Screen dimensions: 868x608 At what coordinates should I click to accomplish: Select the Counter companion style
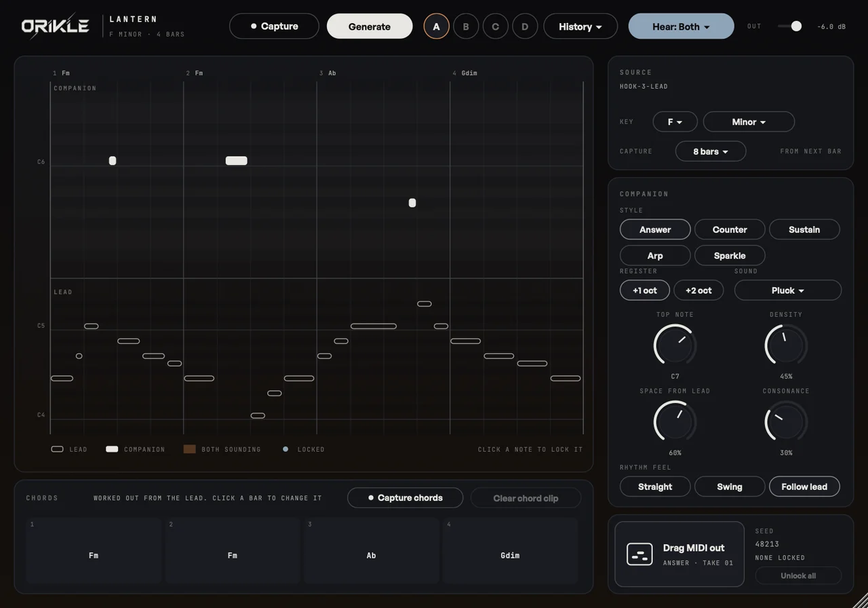pos(730,229)
